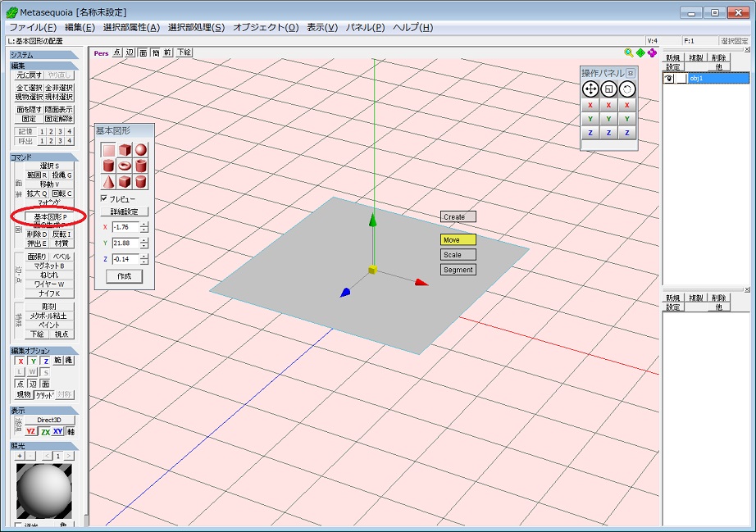This screenshot has width=756, height=532.
Task: Pick the cone primitive shape
Action: pos(107,181)
